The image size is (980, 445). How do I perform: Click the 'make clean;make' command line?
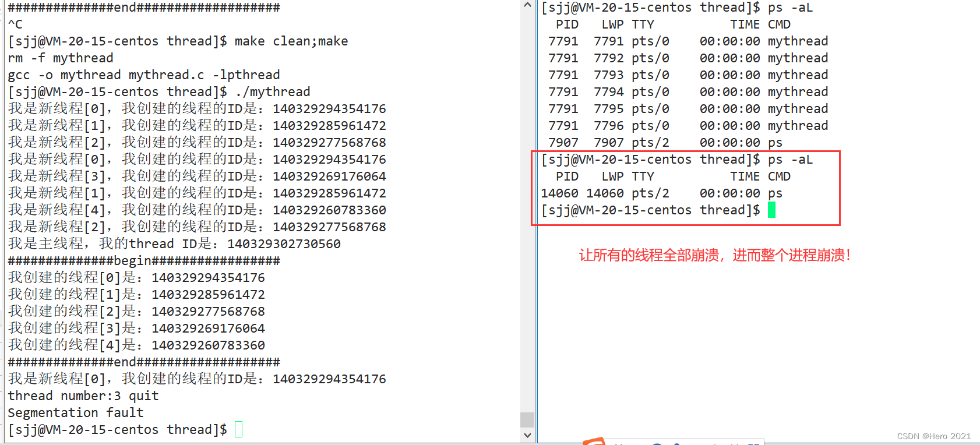pyautogui.click(x=178, y=41)
